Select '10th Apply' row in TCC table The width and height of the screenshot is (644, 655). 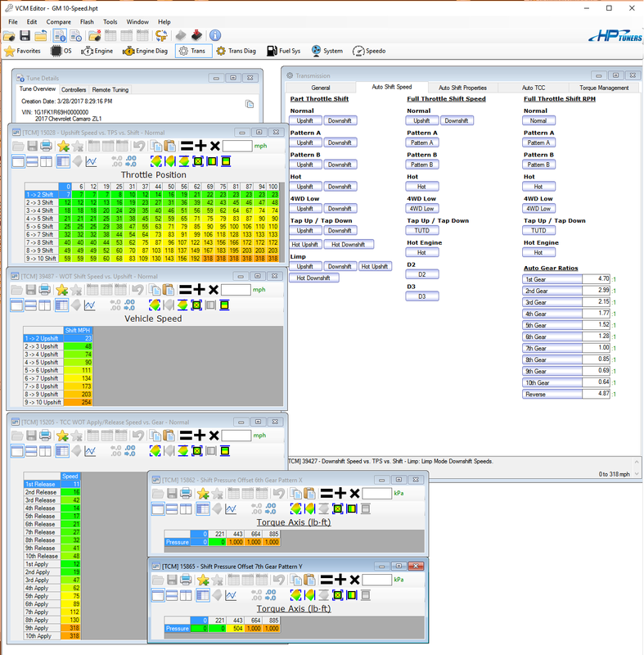point(42,636)
